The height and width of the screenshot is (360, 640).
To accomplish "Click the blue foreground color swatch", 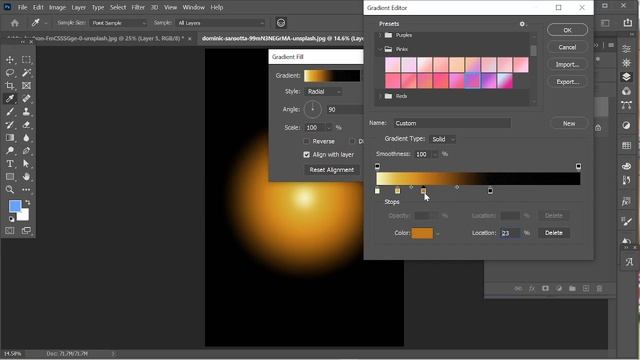I will tap(15, 206).
